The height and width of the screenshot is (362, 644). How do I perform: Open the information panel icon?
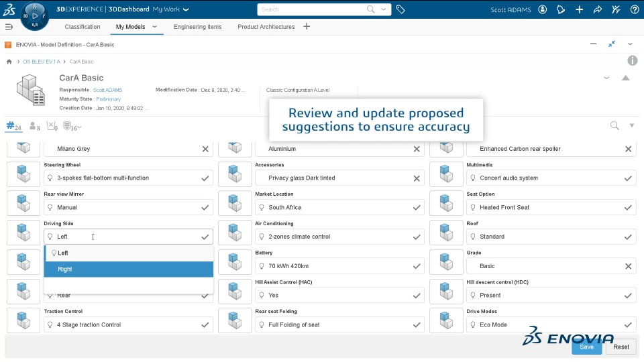(633, 61)
